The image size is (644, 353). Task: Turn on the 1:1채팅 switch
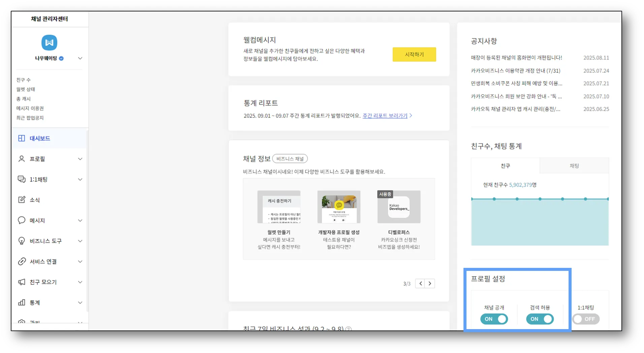pyautogui.click(x=586, y=319)
